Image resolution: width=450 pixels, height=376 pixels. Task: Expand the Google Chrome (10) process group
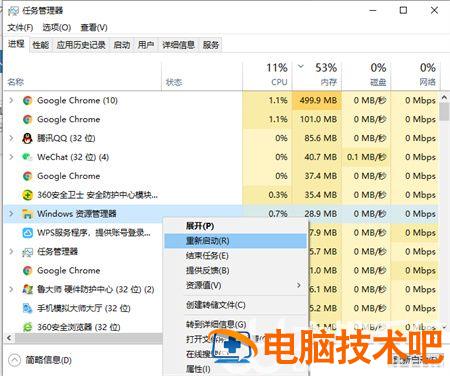[11, 100]
